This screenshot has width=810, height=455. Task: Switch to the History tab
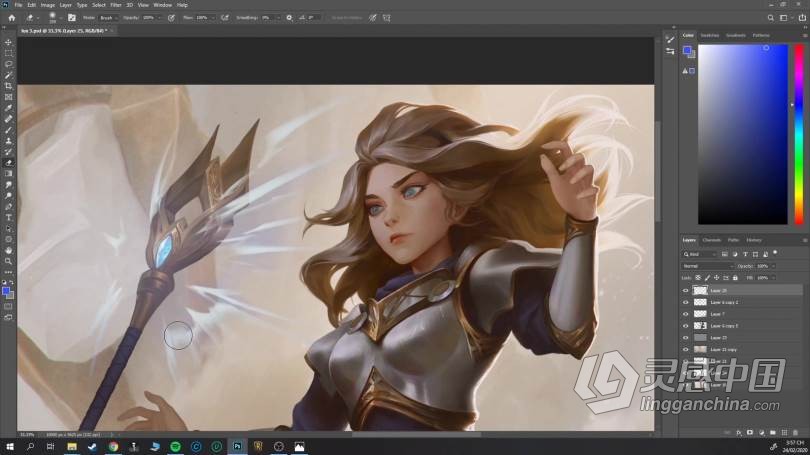click(x=754, y=240)
